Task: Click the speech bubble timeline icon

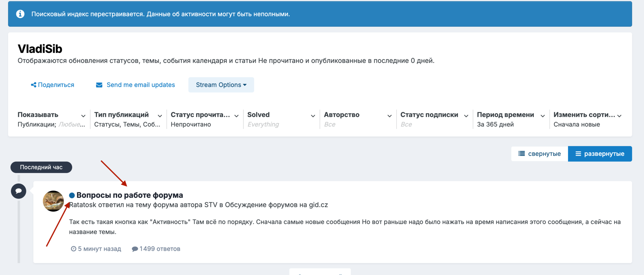Action: 19,191
